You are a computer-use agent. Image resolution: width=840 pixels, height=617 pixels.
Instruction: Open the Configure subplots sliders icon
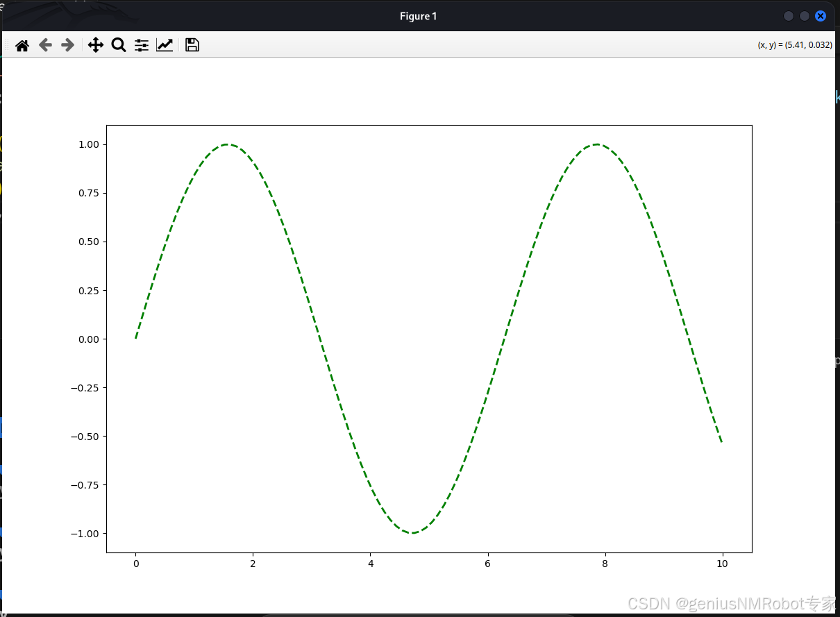pyautogui.click(x=142, y=45)
